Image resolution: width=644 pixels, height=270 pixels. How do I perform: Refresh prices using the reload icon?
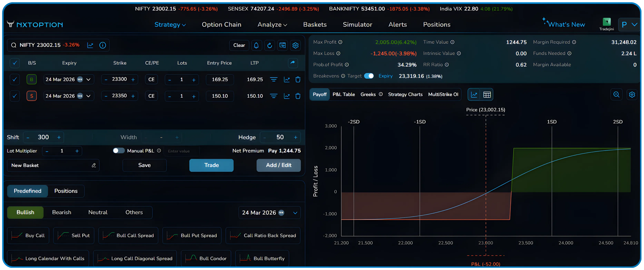pyautogui.click(x=269, y=45)
